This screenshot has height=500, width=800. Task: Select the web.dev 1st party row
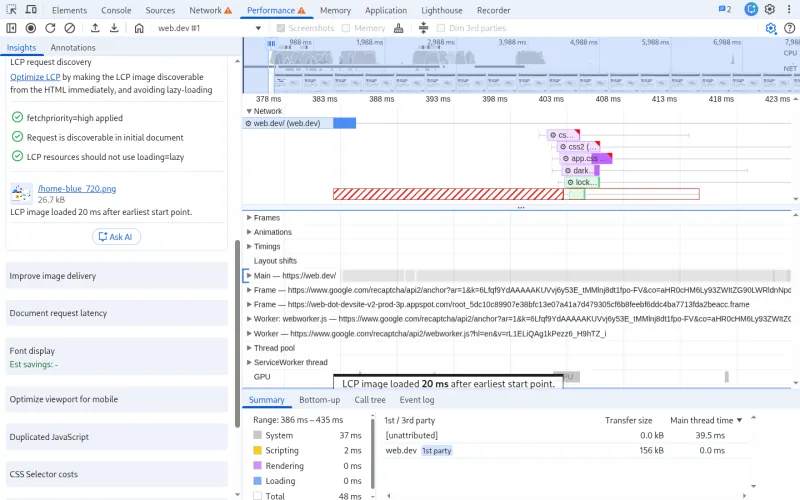coord(566,451)
